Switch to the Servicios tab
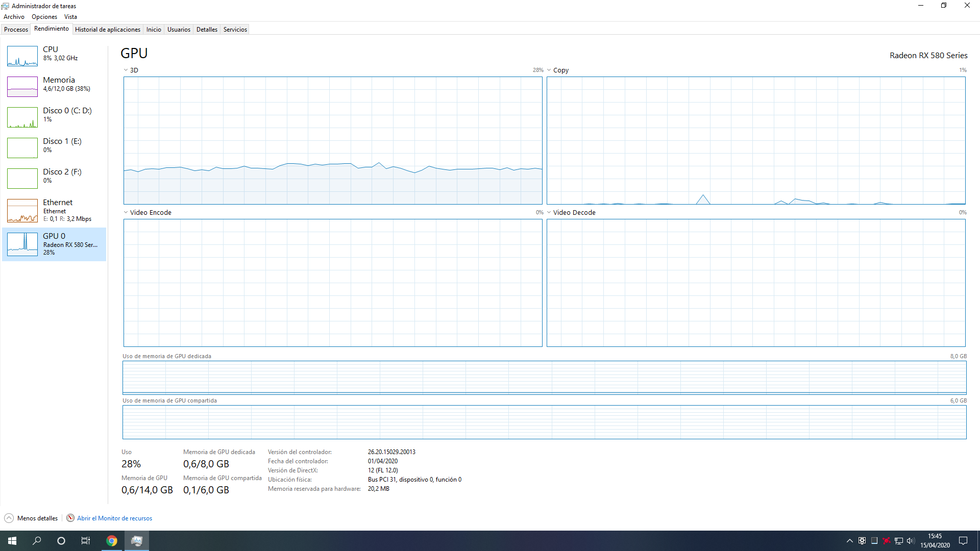Image resolution: width=980 pixels, height=551 pixels. 235,30
